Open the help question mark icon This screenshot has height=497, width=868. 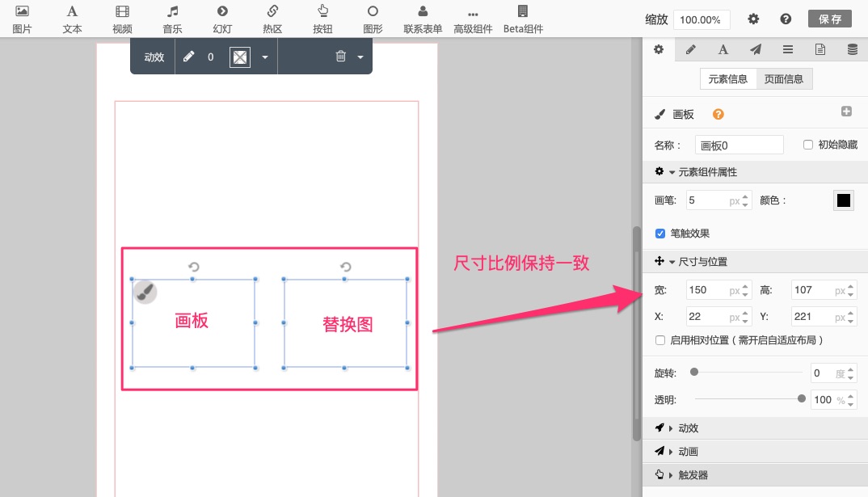coord(785,19)
